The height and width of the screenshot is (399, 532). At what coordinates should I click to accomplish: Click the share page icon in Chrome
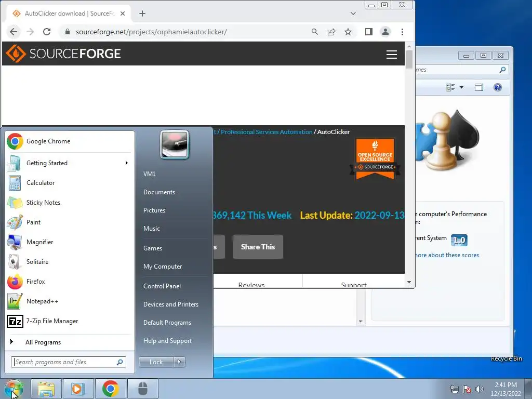331,32
